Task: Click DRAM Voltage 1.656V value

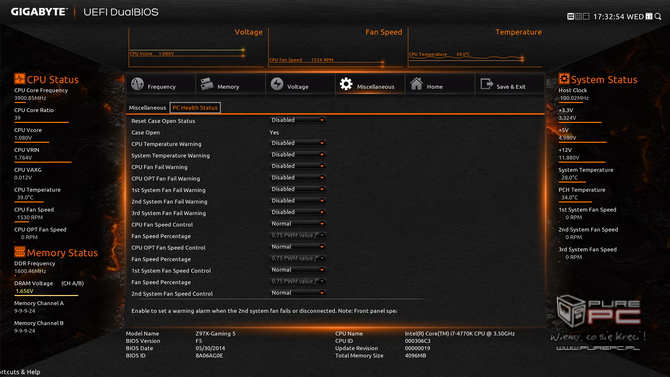Action: click(24, 291)
